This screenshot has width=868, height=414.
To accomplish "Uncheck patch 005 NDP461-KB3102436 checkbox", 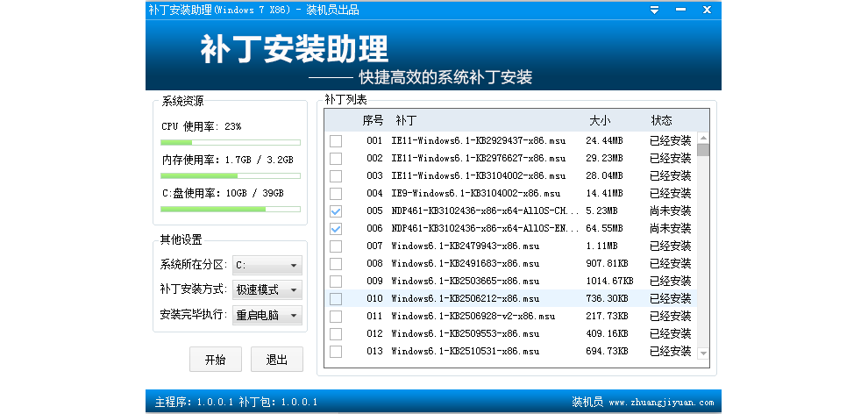I will click(336, 211).
